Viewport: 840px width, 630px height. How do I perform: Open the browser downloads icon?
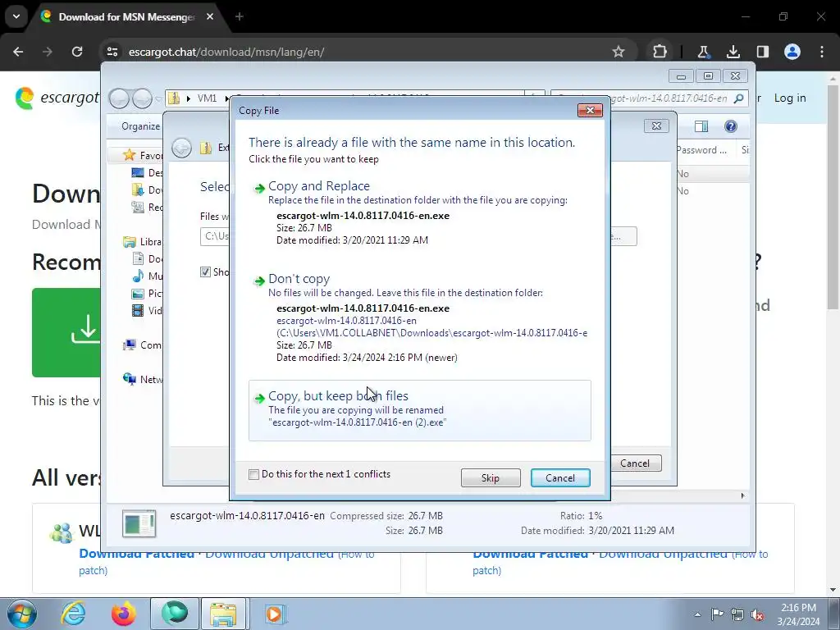pyautogui.click(x=733, y=52)
